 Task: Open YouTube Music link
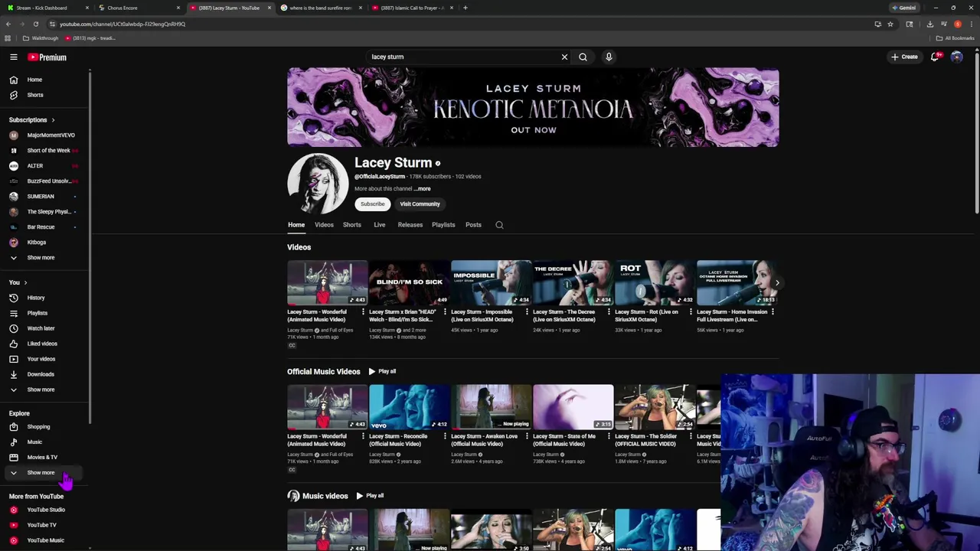pyautogui.click(x=44, y=540)
